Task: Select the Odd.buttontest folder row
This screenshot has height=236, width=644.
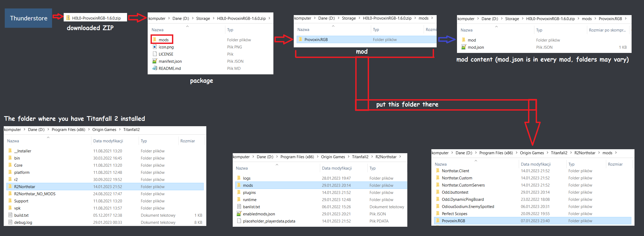Action: click(533, 192)
